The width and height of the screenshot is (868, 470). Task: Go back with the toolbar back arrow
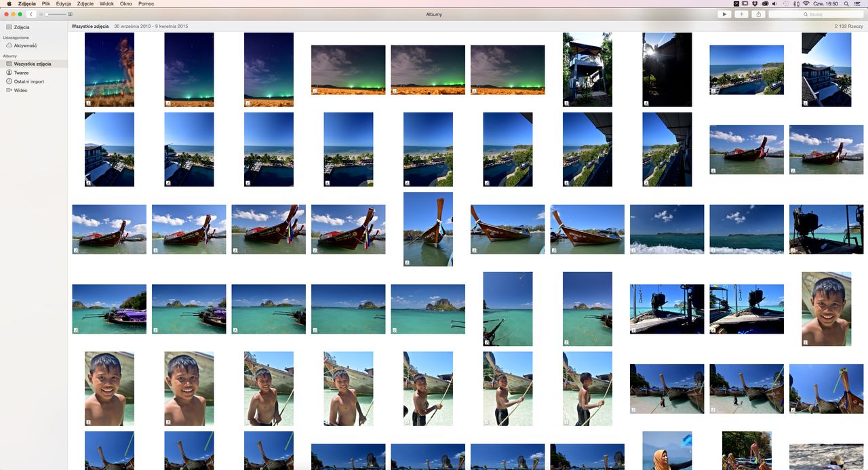(x=31, y=14)
